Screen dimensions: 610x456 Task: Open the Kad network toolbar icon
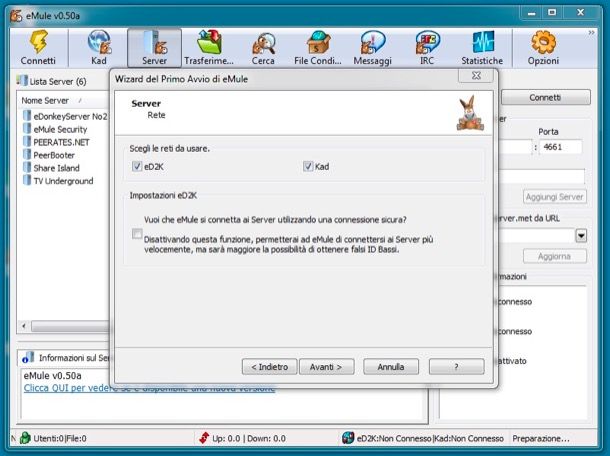point(99,42)
